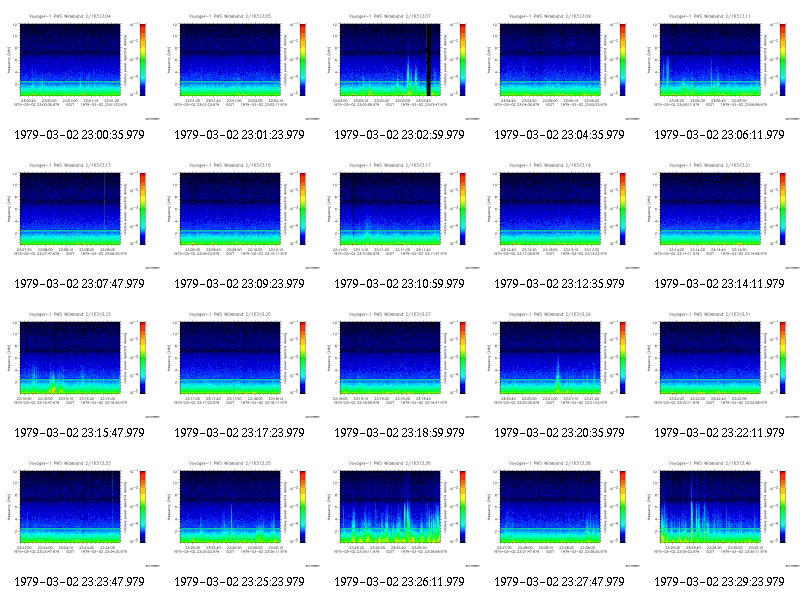View the 23:12:35.979 spectrogram image

point(560,215)
